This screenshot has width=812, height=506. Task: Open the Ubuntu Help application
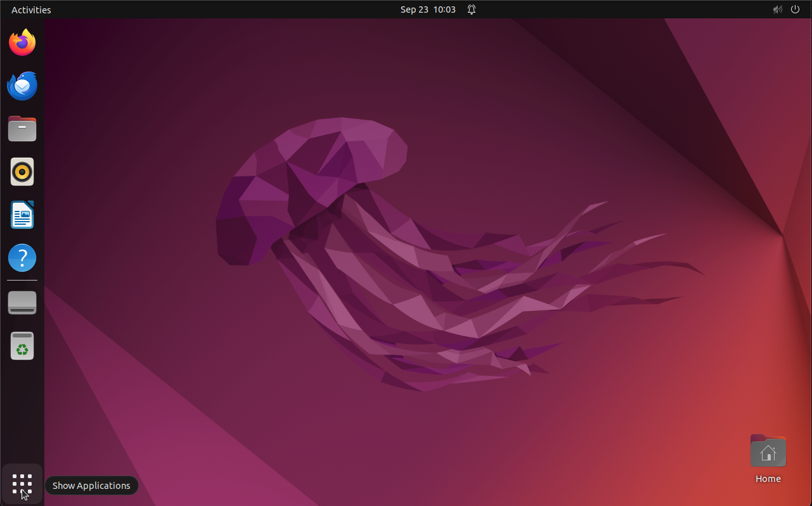point(22,258)
